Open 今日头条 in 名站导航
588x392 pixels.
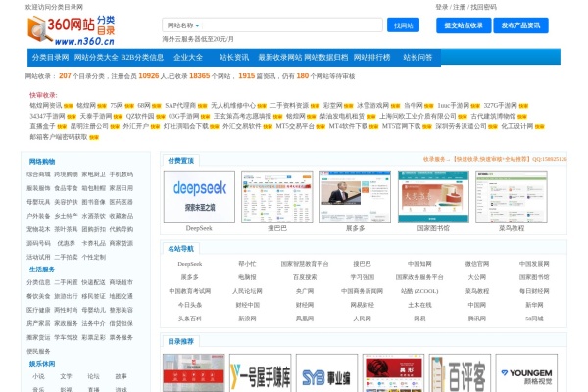pyautogui.click(x=190, y=305)
